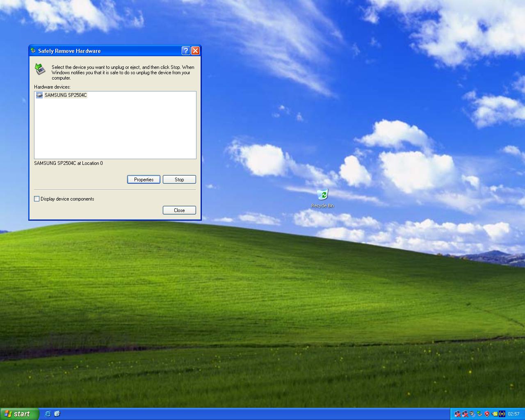Click the Stop button

[179, 179]
